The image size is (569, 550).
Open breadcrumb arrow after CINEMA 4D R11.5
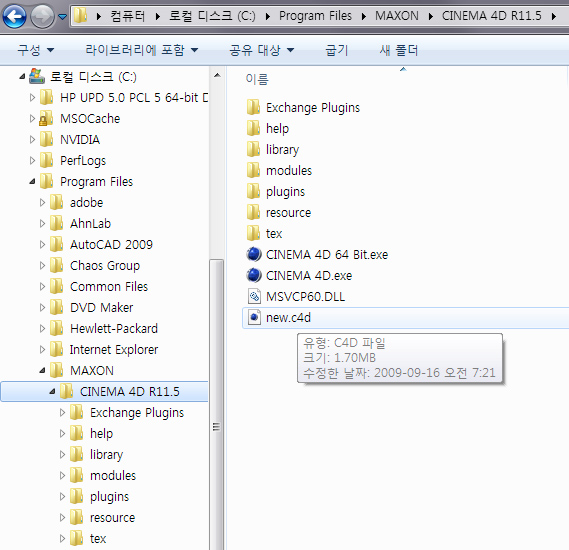554,16
